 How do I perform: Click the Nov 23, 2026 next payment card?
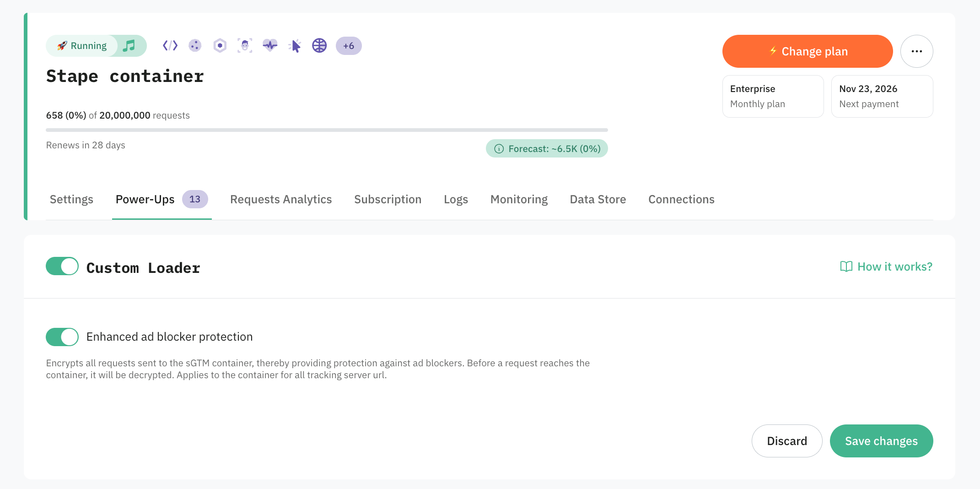[882, 97]
